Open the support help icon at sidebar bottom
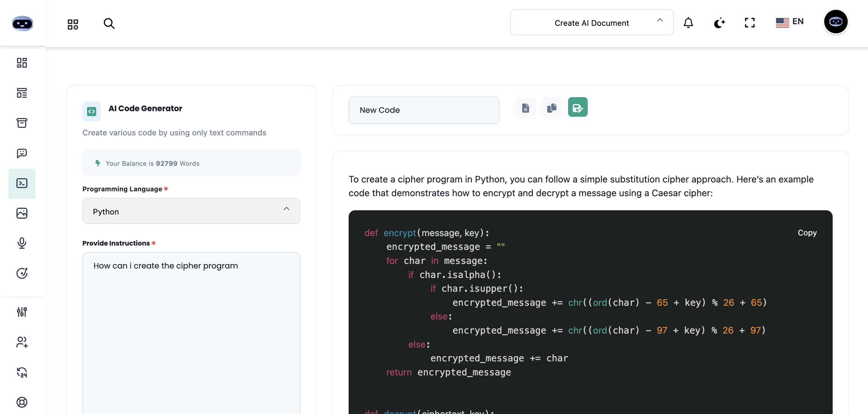Image resolution: width=868 pixels, height=414 pixels. pos(22,402)
